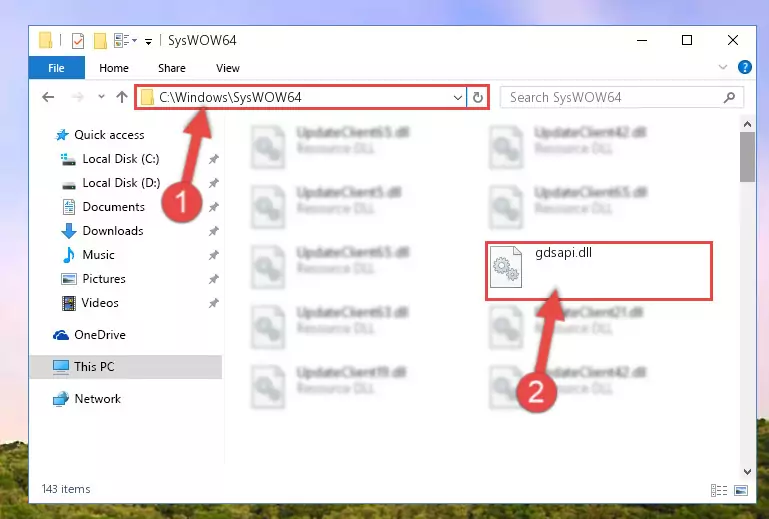Open the File tab
This screenshot has height=519, width=769.
tap(56, 68)
